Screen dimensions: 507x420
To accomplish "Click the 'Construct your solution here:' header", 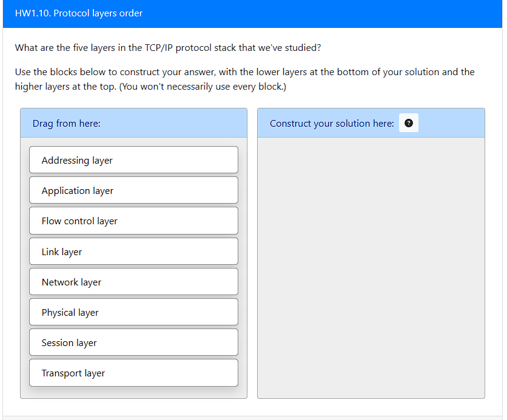I will 332,123.
